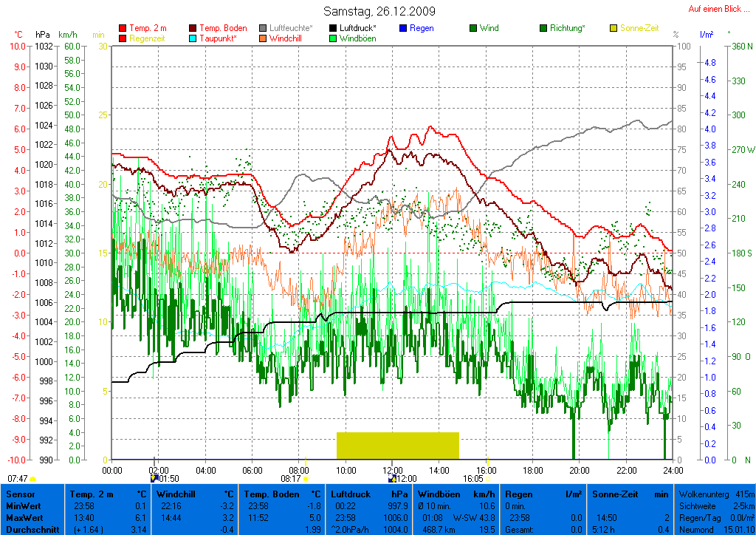This screenshot has width=756, height=535.
Task: Click the sun icon beside 08:17
Action: click(306, 479)
